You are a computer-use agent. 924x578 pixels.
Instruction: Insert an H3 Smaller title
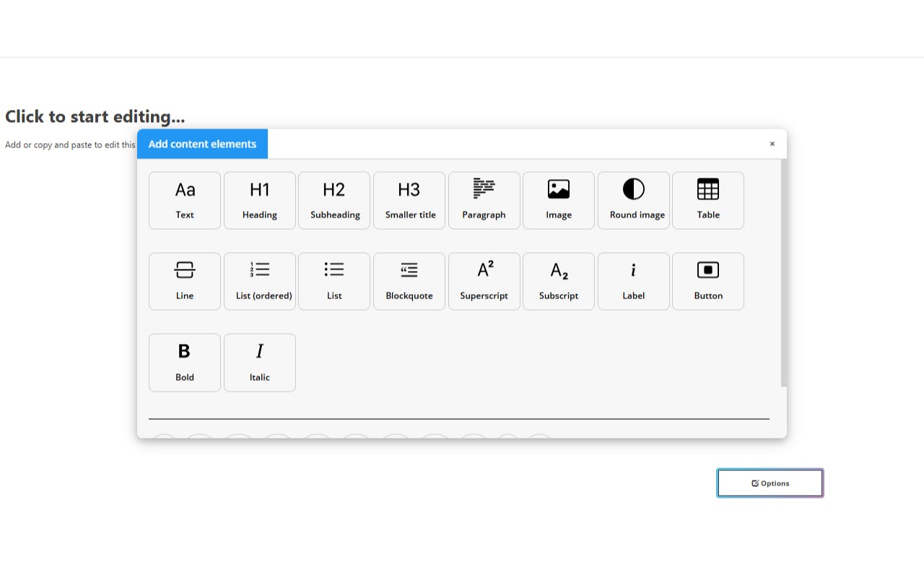coord(409,200)
